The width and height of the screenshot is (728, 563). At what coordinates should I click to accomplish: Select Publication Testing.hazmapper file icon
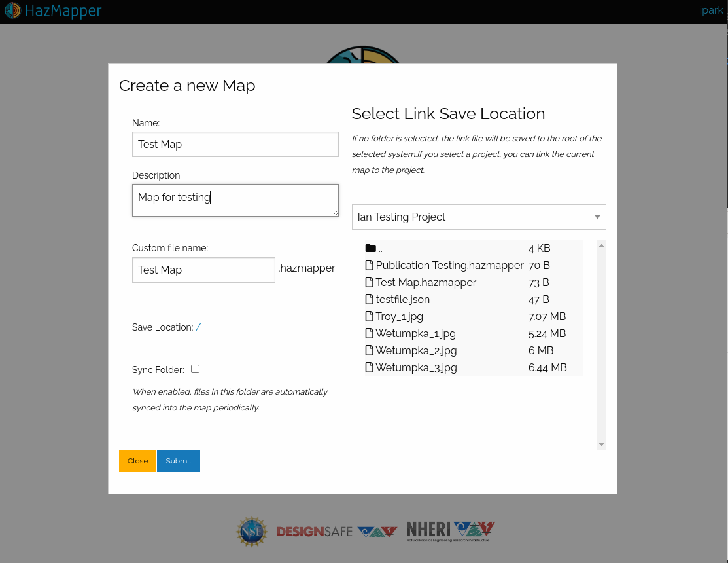(x=370, y=265)
